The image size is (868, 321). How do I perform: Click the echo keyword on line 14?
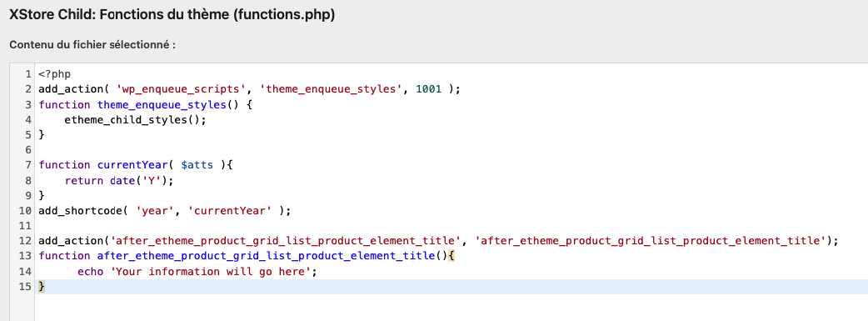[x=90, y=272]
